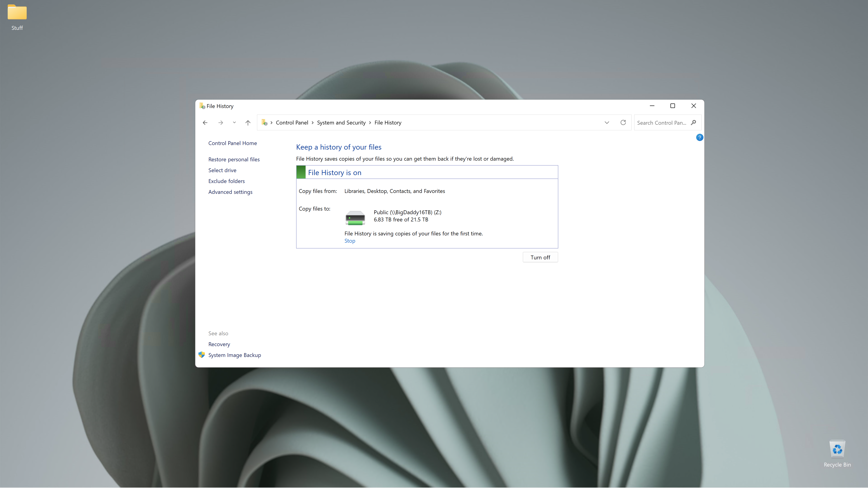Click the Help question mark icon
The width and height of the screenshot is (868, 488).
700,137
